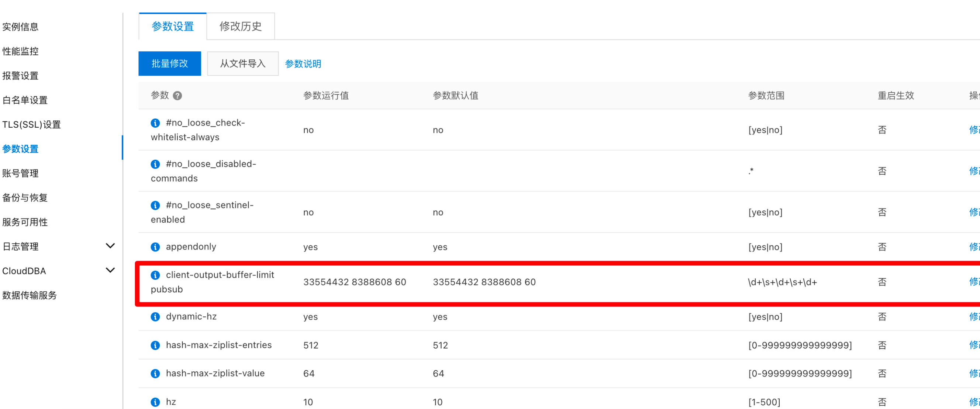Click range \d+\s+\d+\s+\d+ cell

(x=783, y=282)
